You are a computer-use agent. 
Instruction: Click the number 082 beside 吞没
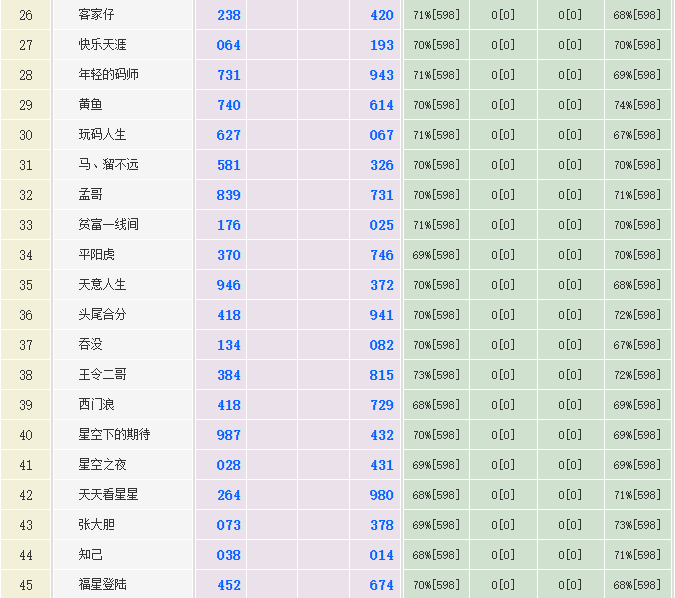coord(382,345)
